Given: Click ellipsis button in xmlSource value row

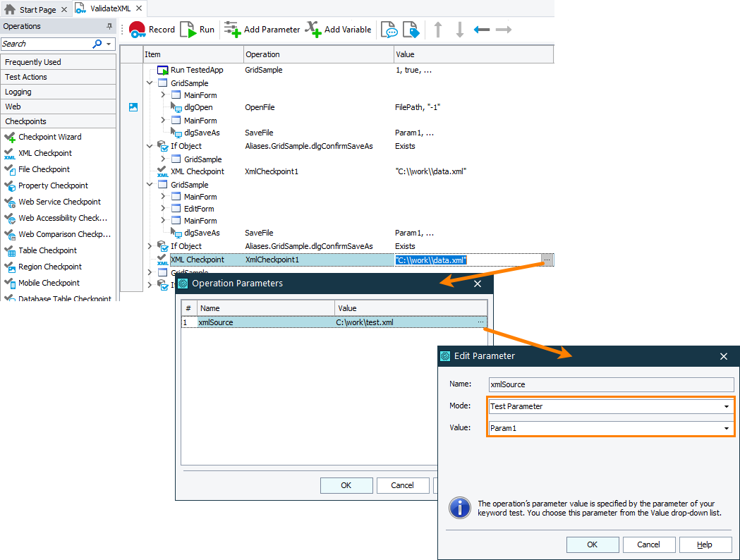Looking at the screenshot, I should [480, 322].
